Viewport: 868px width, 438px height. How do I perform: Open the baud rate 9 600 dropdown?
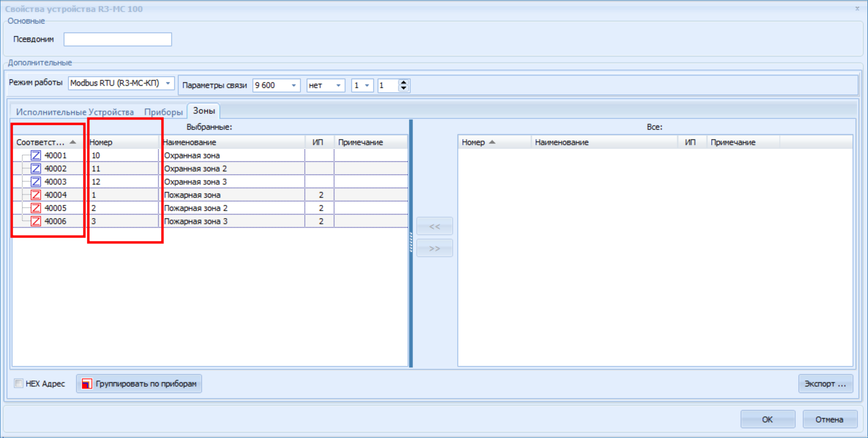tap(294, 85)
